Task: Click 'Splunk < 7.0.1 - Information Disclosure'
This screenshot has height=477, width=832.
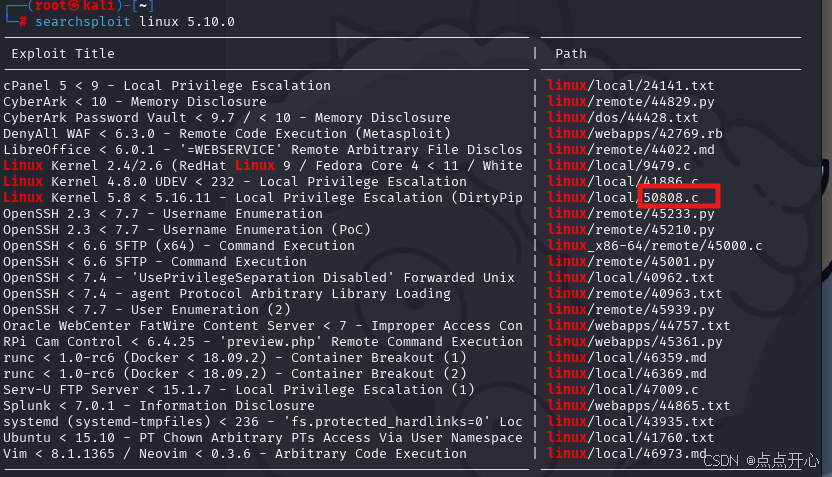Action: (159, 405)
